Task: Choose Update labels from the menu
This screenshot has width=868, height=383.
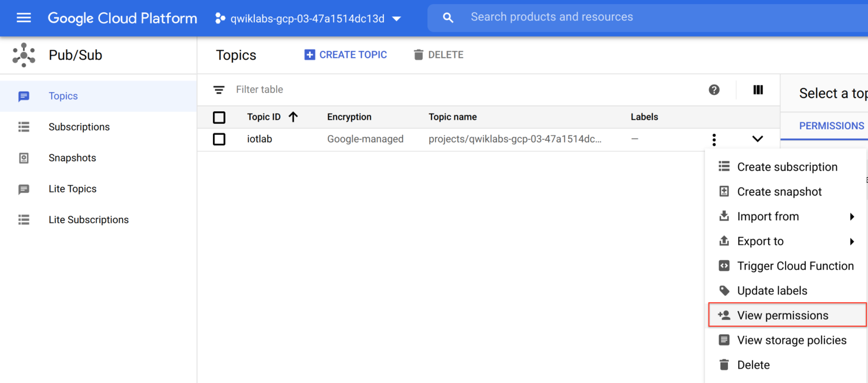Action: click(786, 291)
